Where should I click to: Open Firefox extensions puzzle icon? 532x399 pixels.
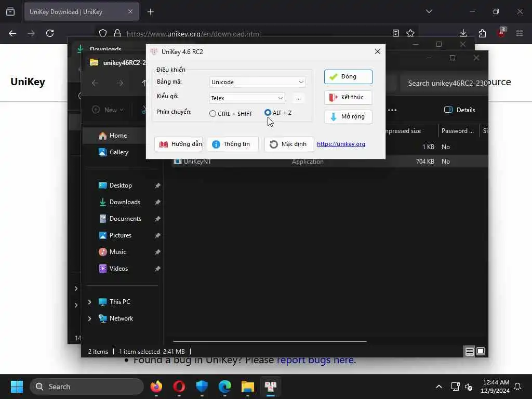pyautogui.click(x=482, y=33)
